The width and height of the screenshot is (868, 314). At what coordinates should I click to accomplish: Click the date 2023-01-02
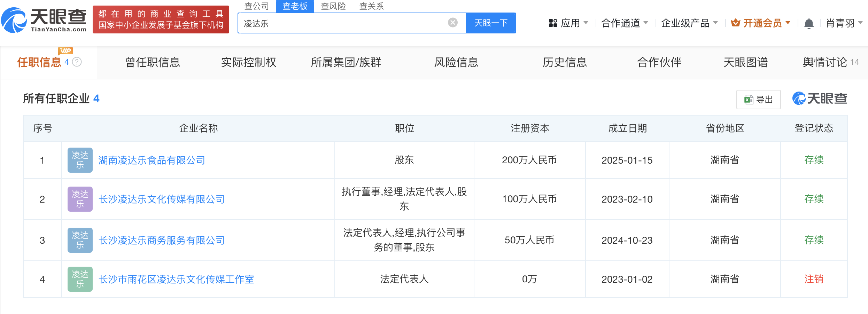627,279
